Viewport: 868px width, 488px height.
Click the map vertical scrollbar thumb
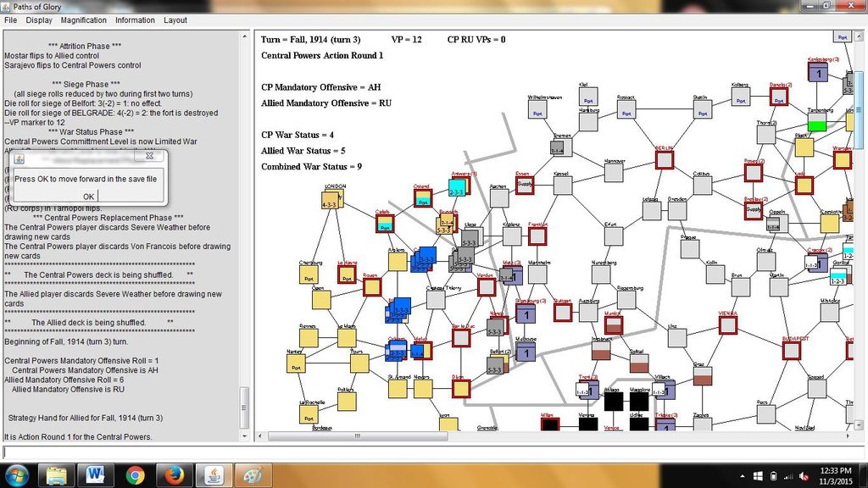point(859,109)
